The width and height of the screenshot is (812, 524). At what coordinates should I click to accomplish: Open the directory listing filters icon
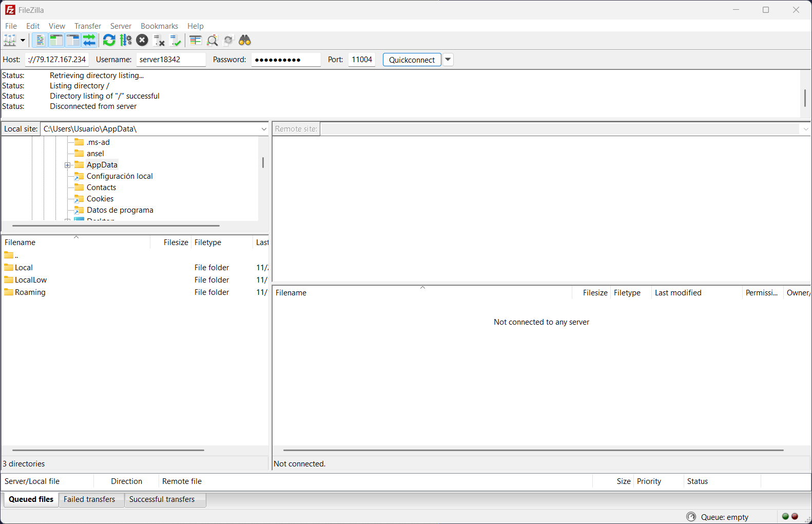[x=195, y=40]
